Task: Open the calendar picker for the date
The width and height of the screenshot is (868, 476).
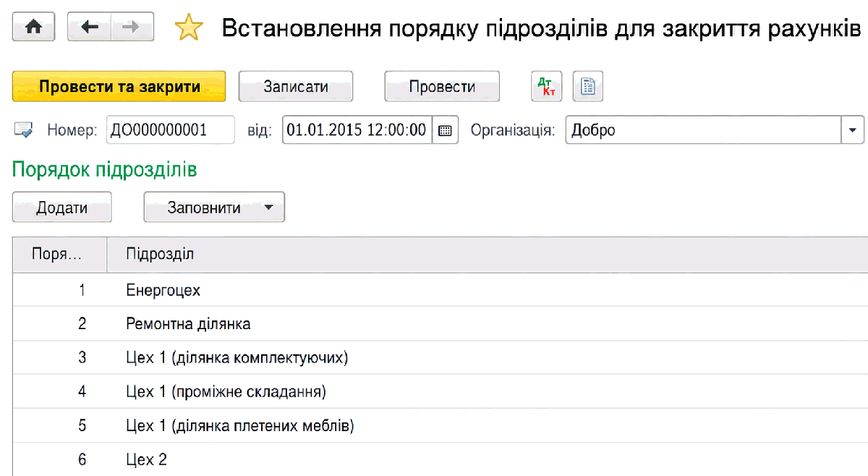Action: [446, 131]
